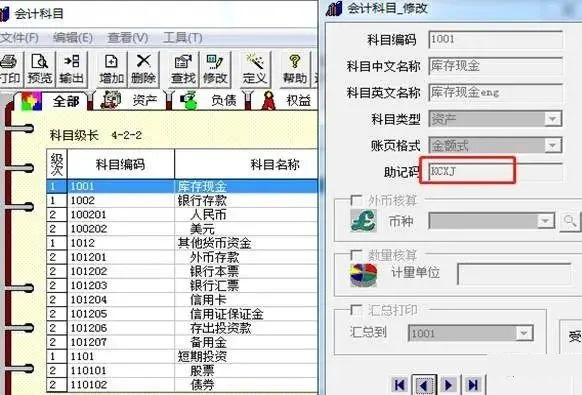
Task: Click the 助记码 field showing KCXJ
Action: tap(496, 172)
